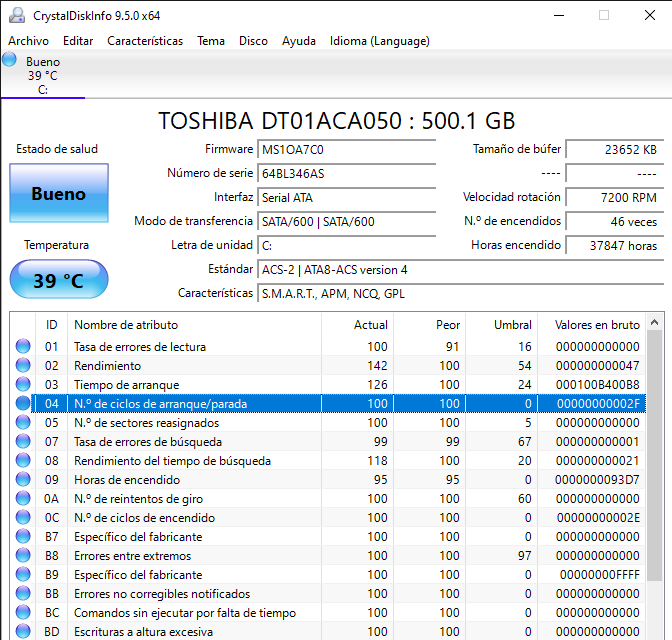The height and width of the screenshot is (640, 672).
Task: Click the Bueno health status button
Action: coord(58,194)
